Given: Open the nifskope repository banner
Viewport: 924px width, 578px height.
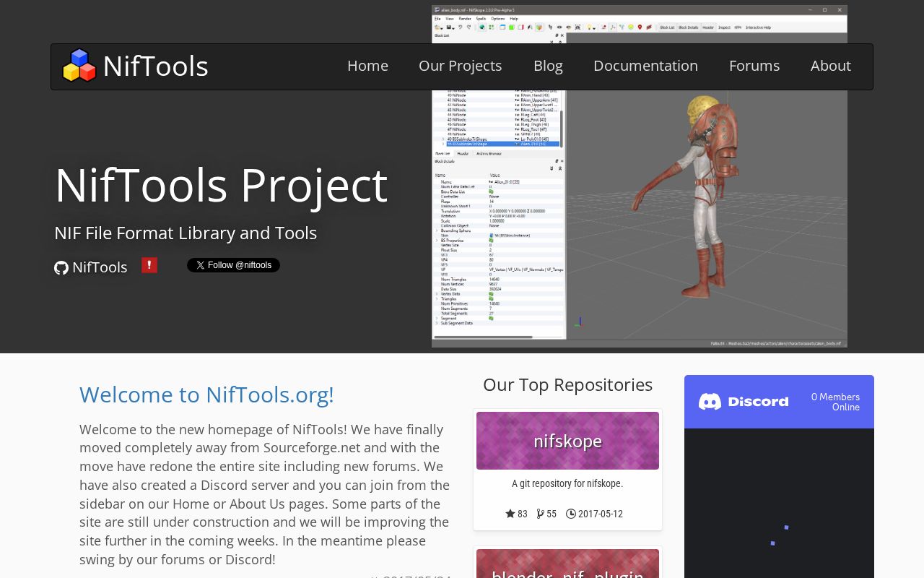Looking at the screenshot, I should pyautogui.click(x=567, y=441).
